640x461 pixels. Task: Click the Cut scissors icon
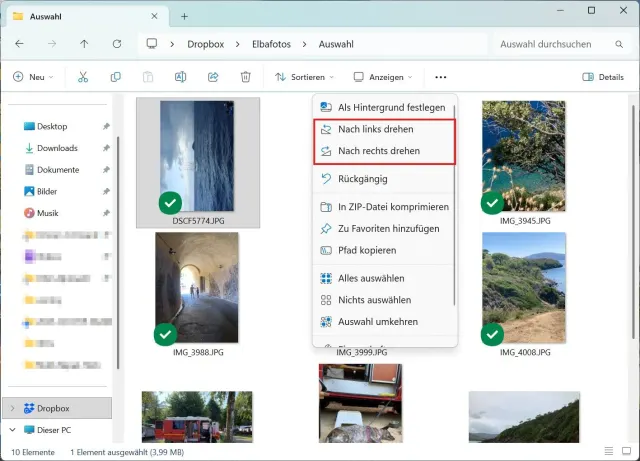pyautogui.click(x=83, y=77)
